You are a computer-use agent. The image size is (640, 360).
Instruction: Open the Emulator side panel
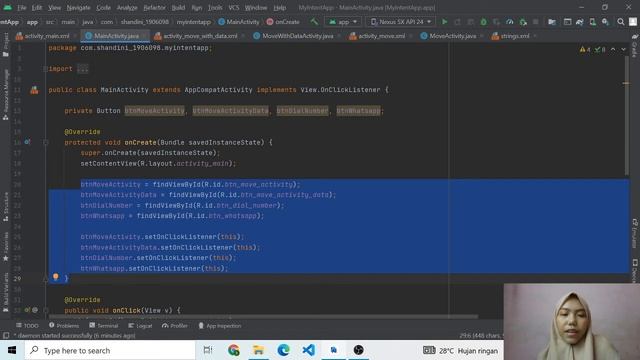(x=635, y=233)
